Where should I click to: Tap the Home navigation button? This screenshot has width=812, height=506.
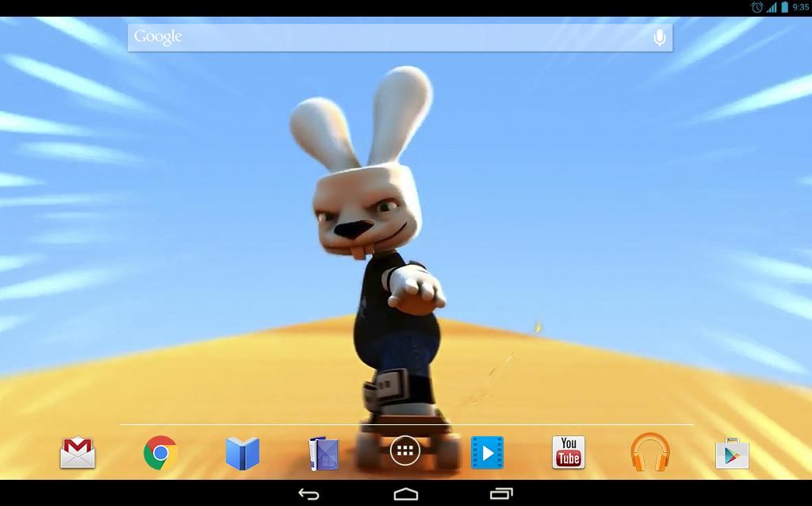pyautogui.click(x=405, y=494)
